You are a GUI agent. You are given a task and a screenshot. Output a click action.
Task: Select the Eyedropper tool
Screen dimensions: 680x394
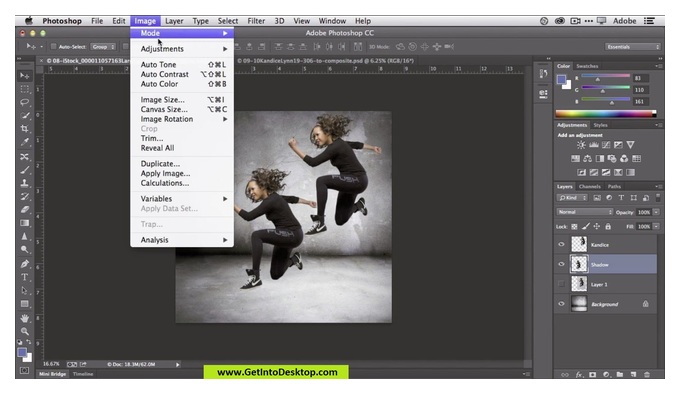[x=25, y=142]
